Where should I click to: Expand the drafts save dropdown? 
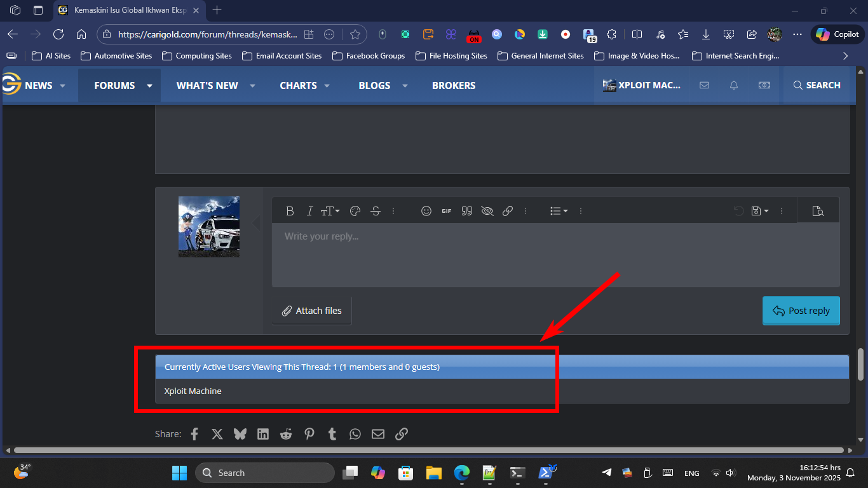pyautogui.click(x=760, y=211)
